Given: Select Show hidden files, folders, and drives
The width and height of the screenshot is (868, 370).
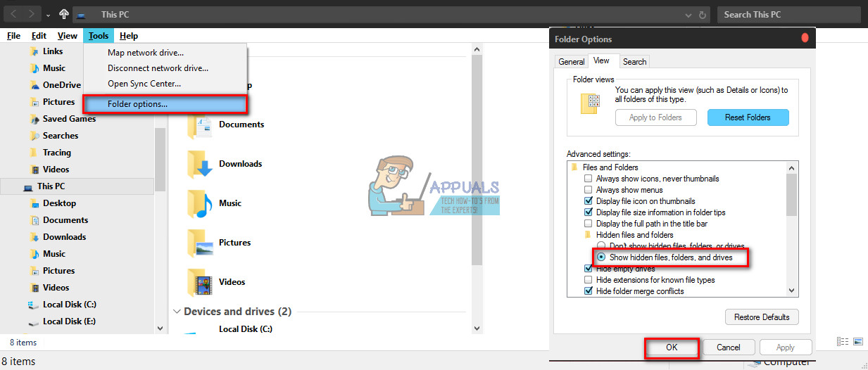Looking at the screenshot, I should pos(601,257).
